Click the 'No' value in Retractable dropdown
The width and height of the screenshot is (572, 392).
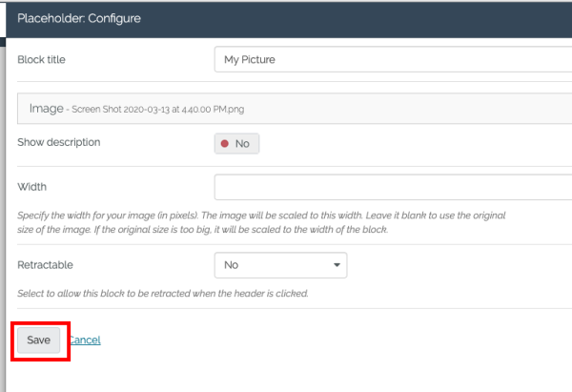231,264
